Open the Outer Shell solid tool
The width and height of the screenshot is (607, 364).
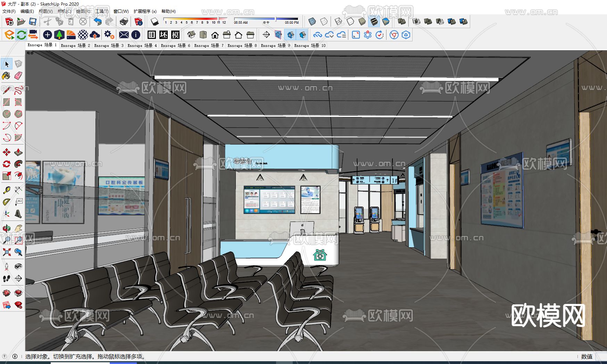(402, 22)
